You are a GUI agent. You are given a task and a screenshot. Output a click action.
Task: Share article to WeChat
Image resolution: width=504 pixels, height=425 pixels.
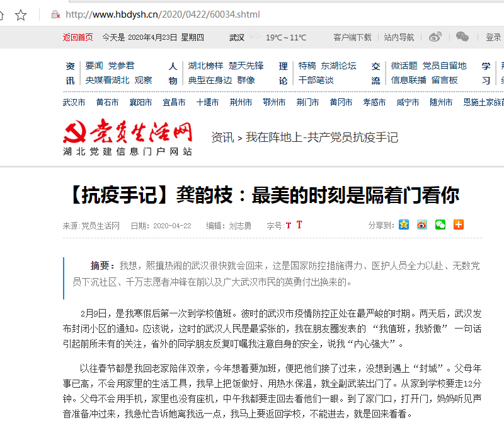point(440,224)
